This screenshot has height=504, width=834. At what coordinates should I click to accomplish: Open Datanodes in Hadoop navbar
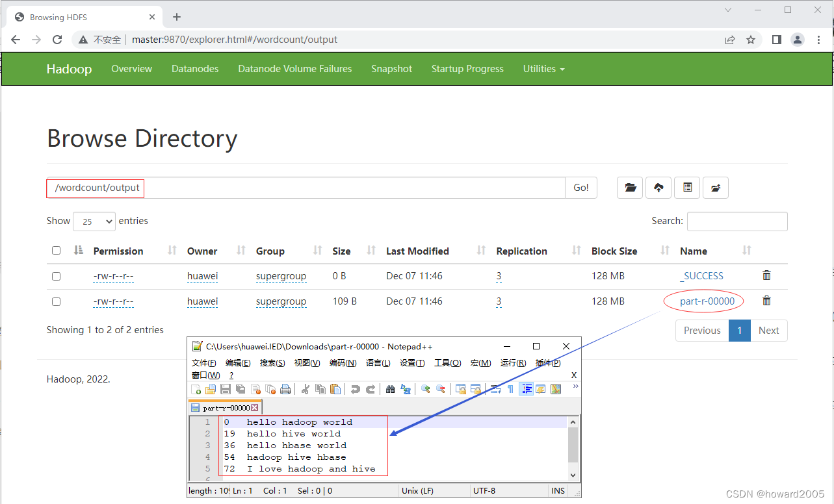195,69
